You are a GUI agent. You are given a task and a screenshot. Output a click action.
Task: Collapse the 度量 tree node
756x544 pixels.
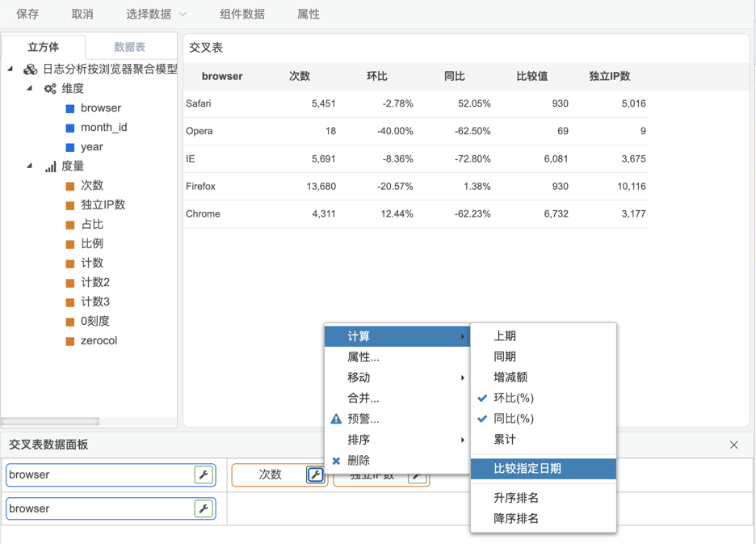coord(30,166)
